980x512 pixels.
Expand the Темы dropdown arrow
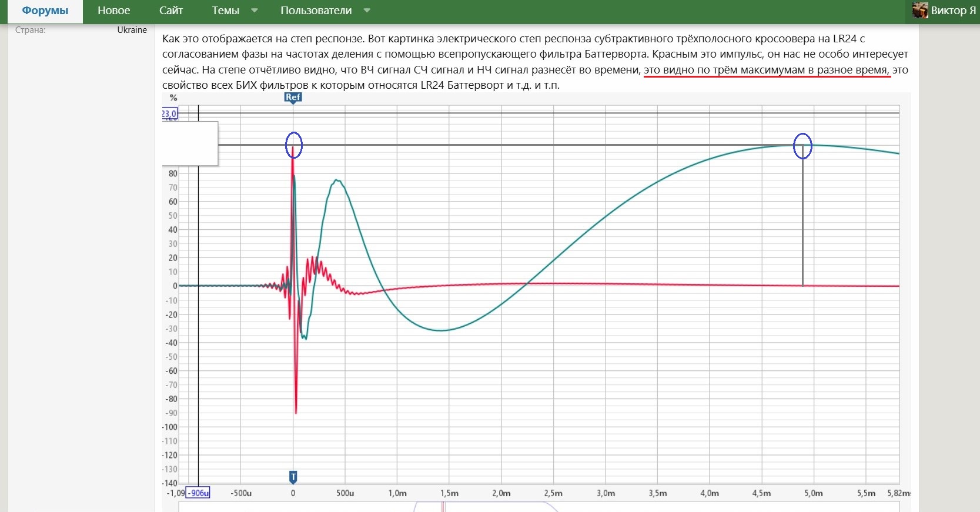click(x=255, y=11)
